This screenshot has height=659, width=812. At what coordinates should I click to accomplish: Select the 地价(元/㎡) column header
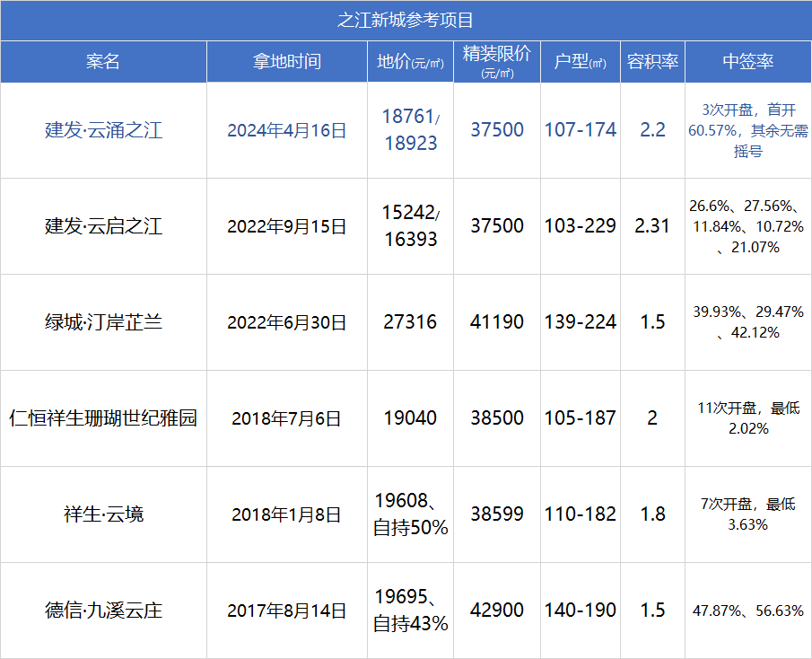[410, 62]
